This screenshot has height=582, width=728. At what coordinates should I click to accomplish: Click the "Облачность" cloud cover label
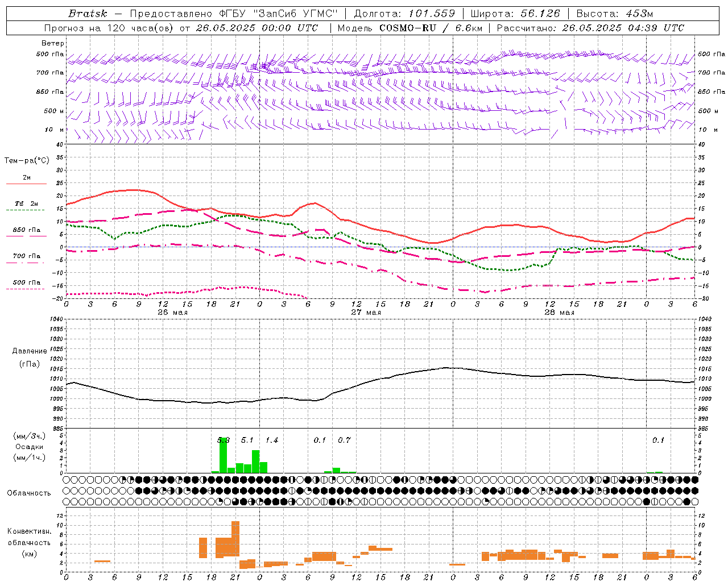[29, 493]
